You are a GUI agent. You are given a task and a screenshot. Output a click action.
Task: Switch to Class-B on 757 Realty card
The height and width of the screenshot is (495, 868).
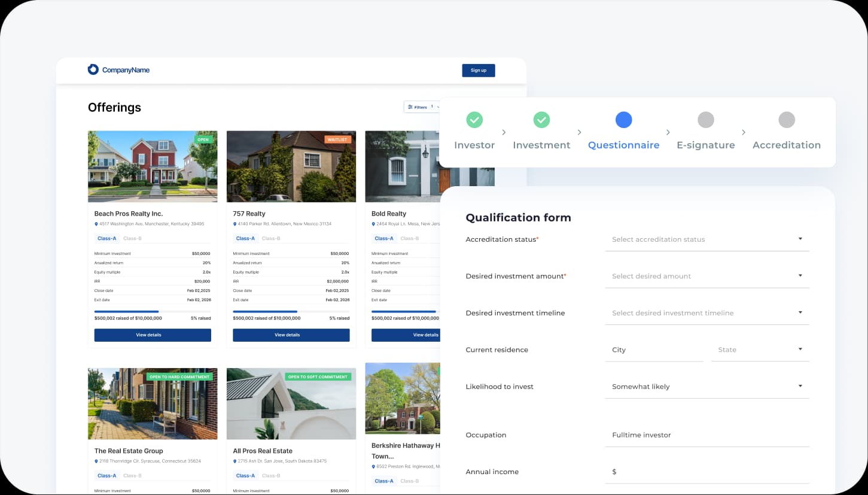(x=271, y=238)
